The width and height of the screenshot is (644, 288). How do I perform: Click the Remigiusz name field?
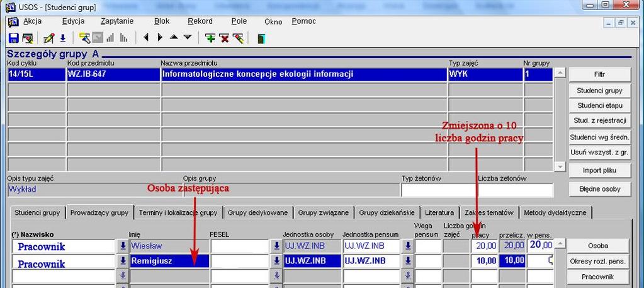click(169, 262)
